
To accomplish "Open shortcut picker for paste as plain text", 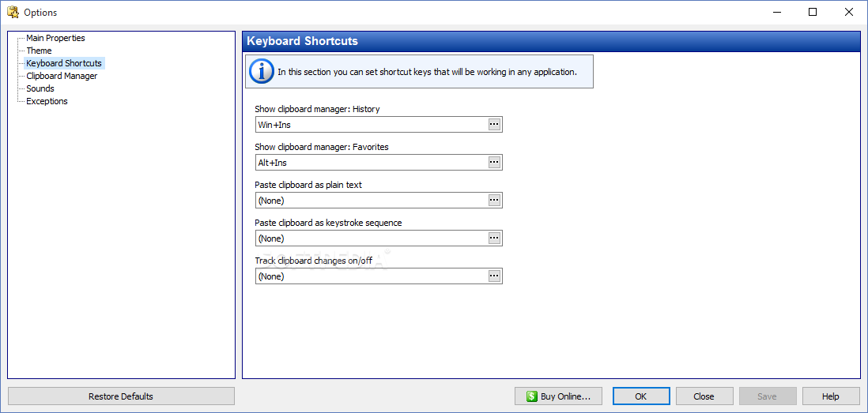I will coord(494,200).
